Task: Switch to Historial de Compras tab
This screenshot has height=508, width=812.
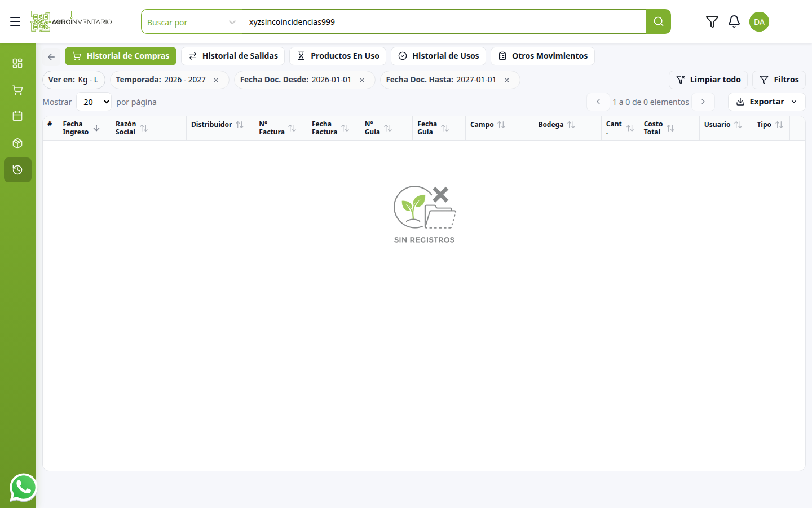Action: (121, 56)
